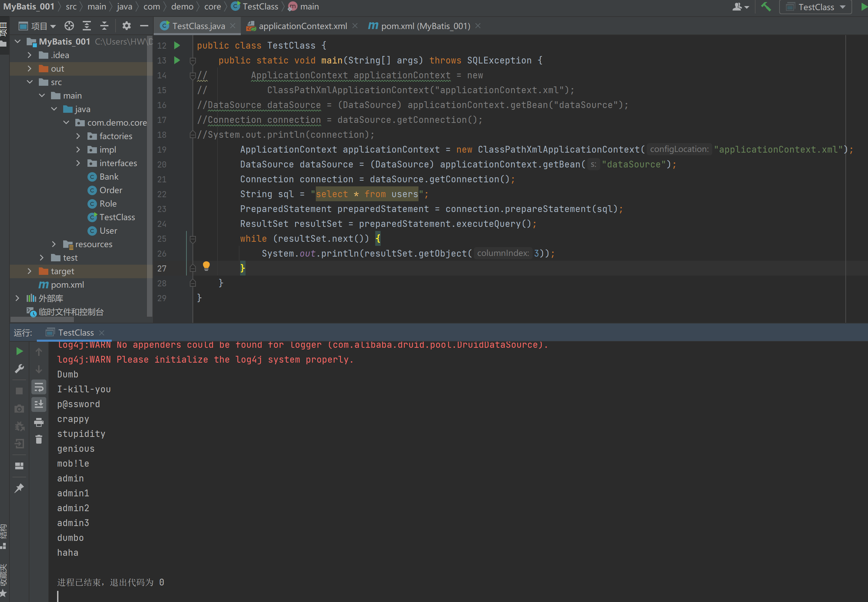
Task: Select the User class in project tree
Action: [108, 231]
